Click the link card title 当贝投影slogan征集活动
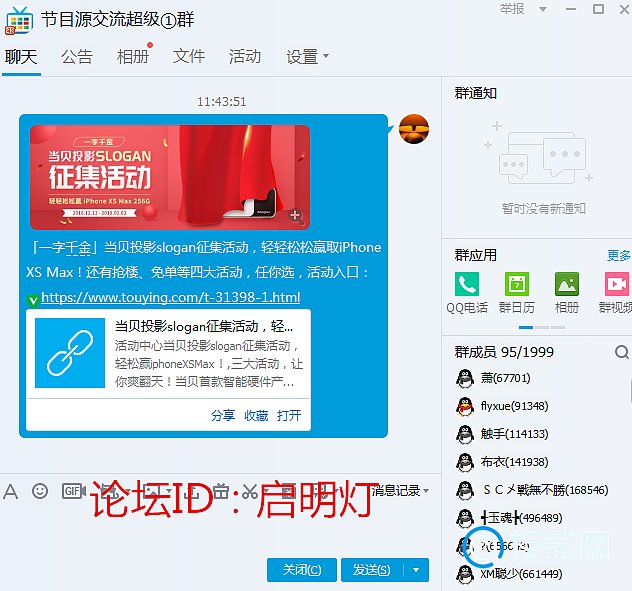The image size is (632, 591). (204, 326)
